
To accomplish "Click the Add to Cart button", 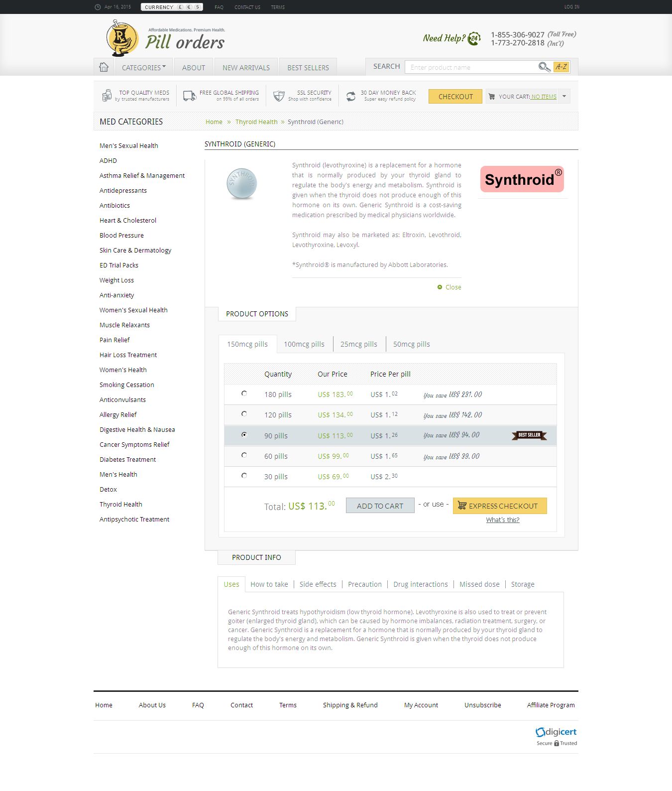I will pyautogui.click(x=380, y=506).
